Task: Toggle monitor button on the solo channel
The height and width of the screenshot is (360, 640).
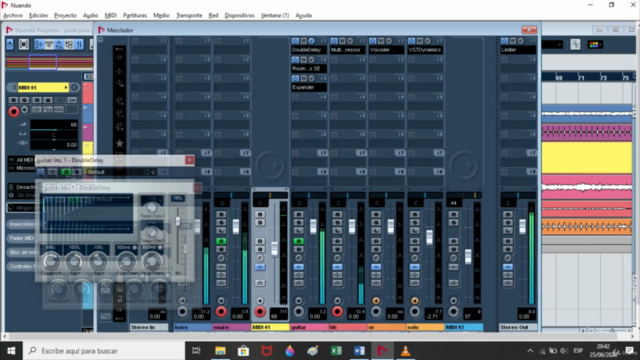Action: pyautogui.click(x=415, y=301)
